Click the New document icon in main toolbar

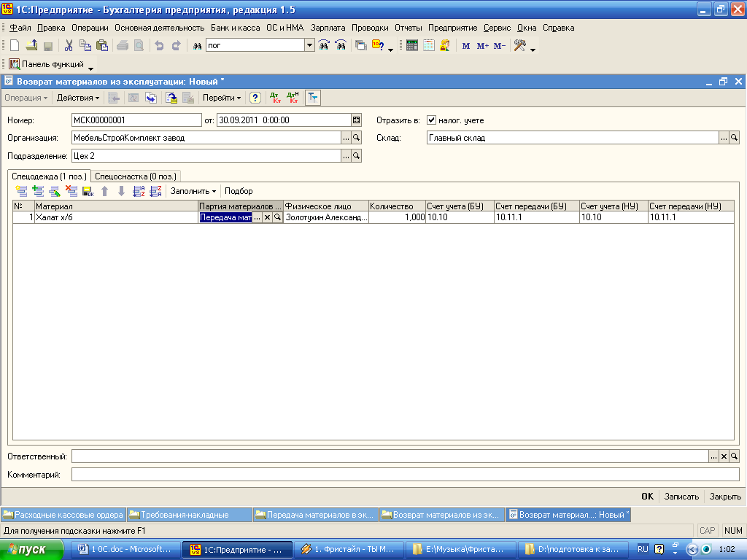[x=15, y=46]
